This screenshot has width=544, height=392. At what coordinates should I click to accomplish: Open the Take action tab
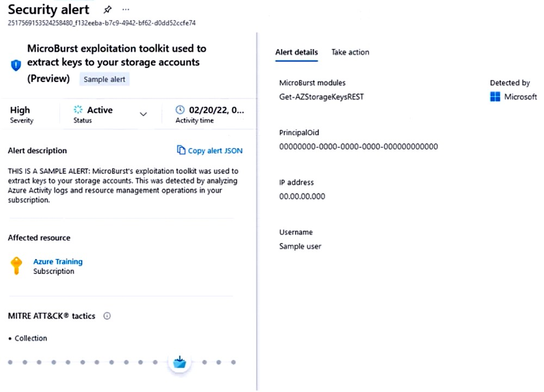[350, 52]
